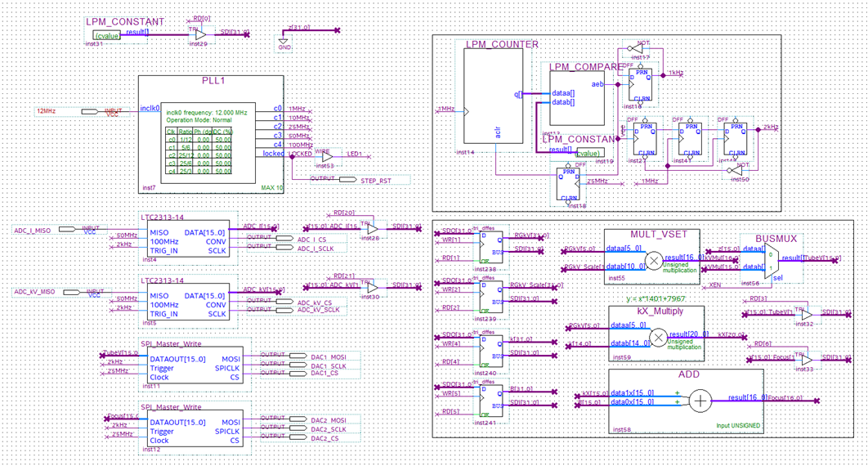The height and width of the screenshot is (466, 868).
Task: Select the multiplier symbol in MULT_VSET
Action: click(654, 262)
